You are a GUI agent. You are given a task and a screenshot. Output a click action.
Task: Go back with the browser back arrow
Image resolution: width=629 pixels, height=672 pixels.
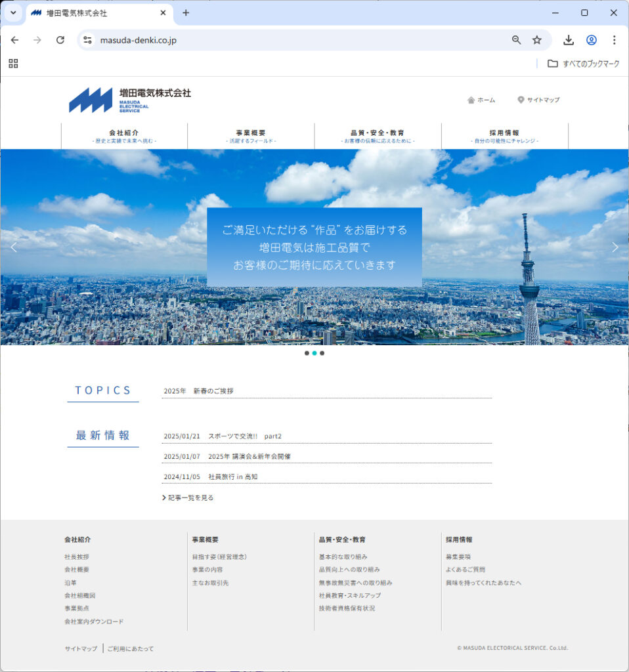click(x=14, y=40)
